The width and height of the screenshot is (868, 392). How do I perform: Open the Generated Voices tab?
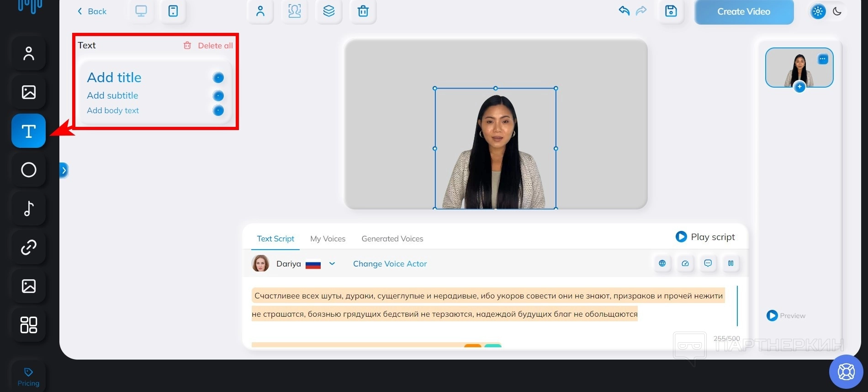click(x=392, y=239)
